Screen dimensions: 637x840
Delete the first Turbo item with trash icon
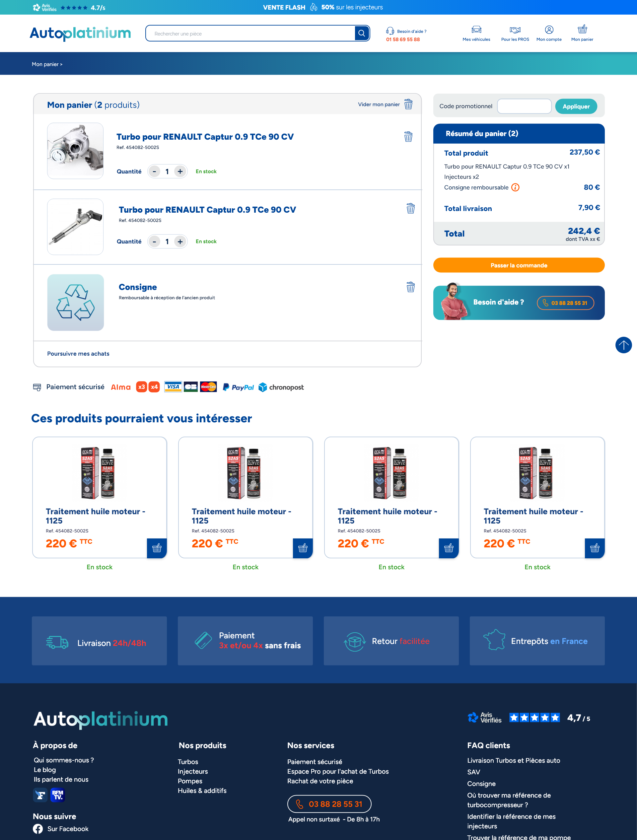pyautogui.click(x=408, y=137)
